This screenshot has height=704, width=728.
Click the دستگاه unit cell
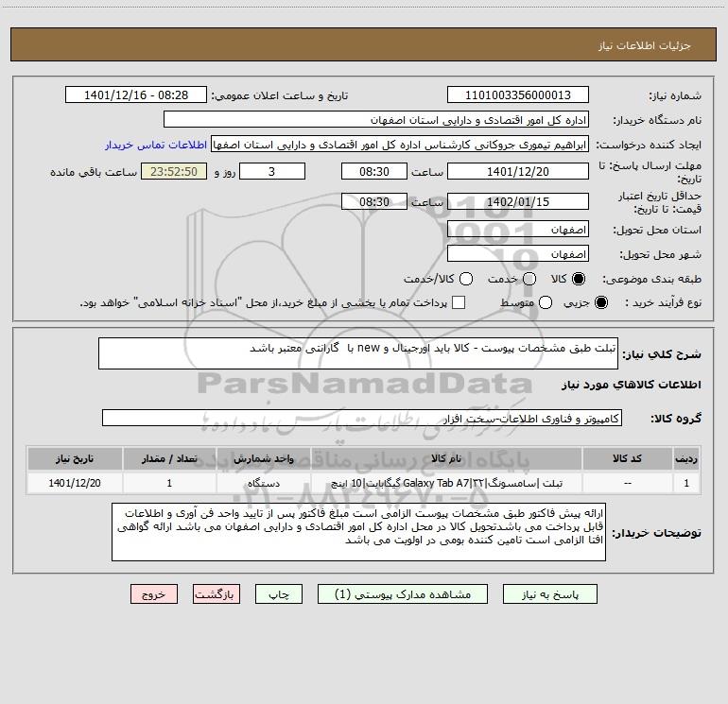click(263, 483)
